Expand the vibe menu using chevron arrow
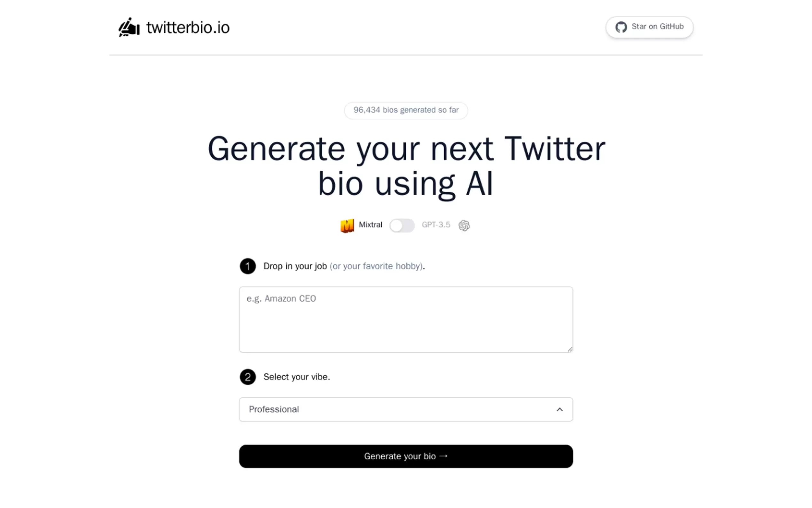 (x=559, y=409)
